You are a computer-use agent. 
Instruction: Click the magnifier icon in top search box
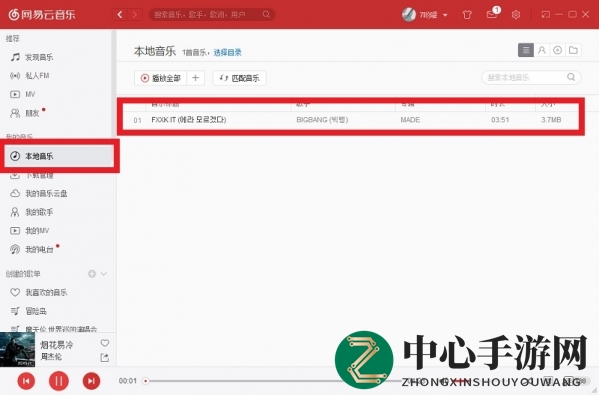pyautogui.click(x=266, y=15)
